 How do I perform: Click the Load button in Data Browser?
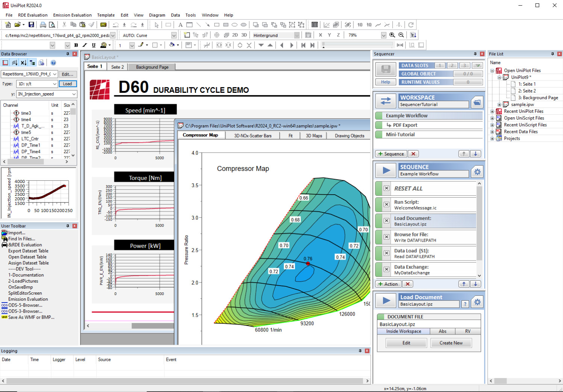click(x=68, y=84)
